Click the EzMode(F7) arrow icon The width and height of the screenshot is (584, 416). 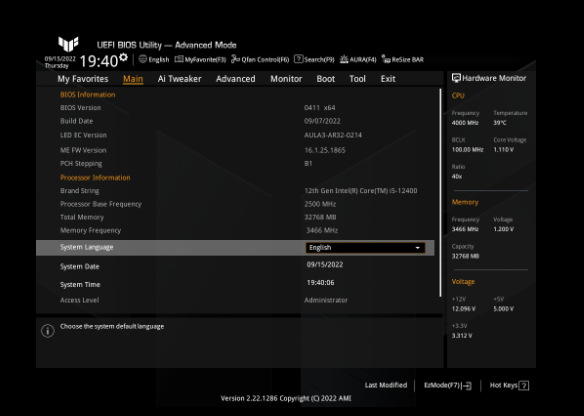[467, 386]
